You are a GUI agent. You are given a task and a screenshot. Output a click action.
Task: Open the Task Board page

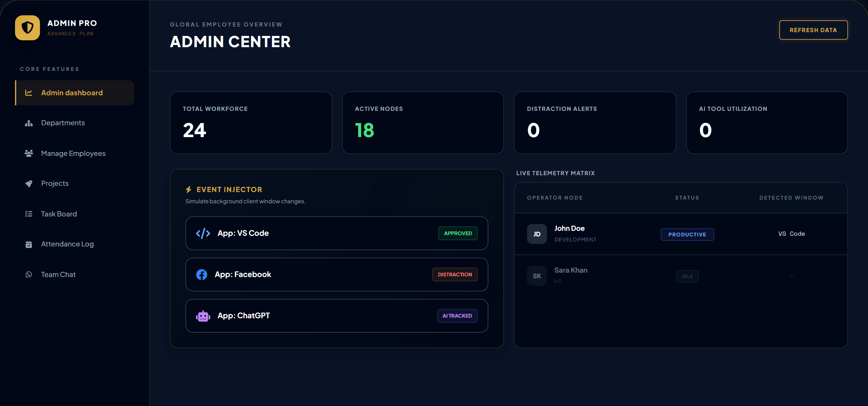coord(75,214)
